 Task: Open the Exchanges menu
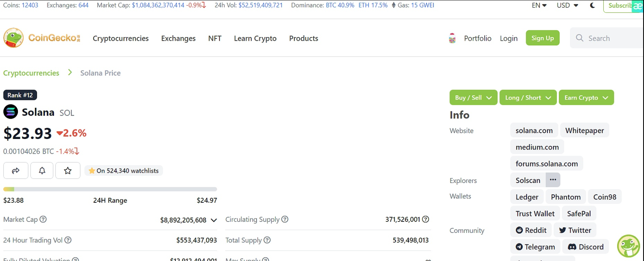pyautogui.click(x=178, y=38)
